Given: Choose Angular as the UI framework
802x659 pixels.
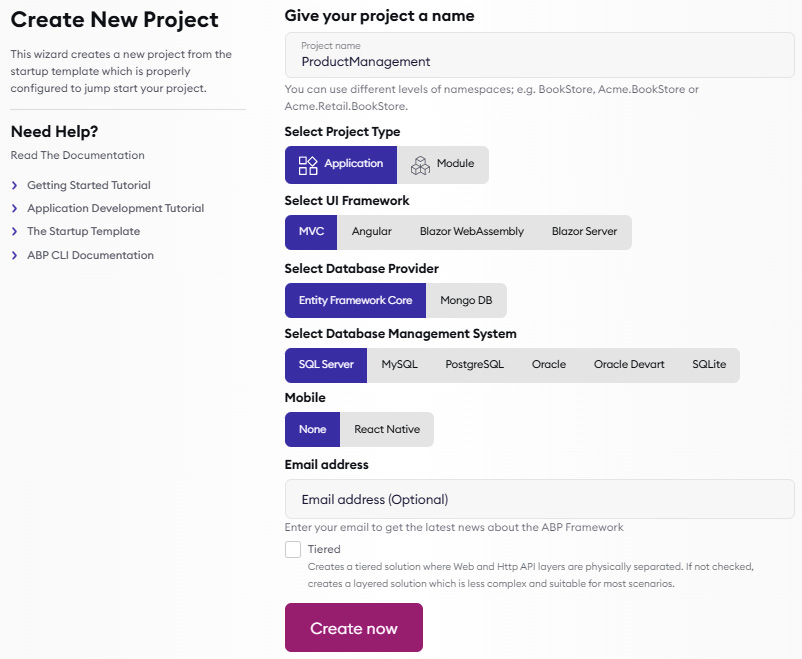Looking at the screenshot, I should (371, 232).
